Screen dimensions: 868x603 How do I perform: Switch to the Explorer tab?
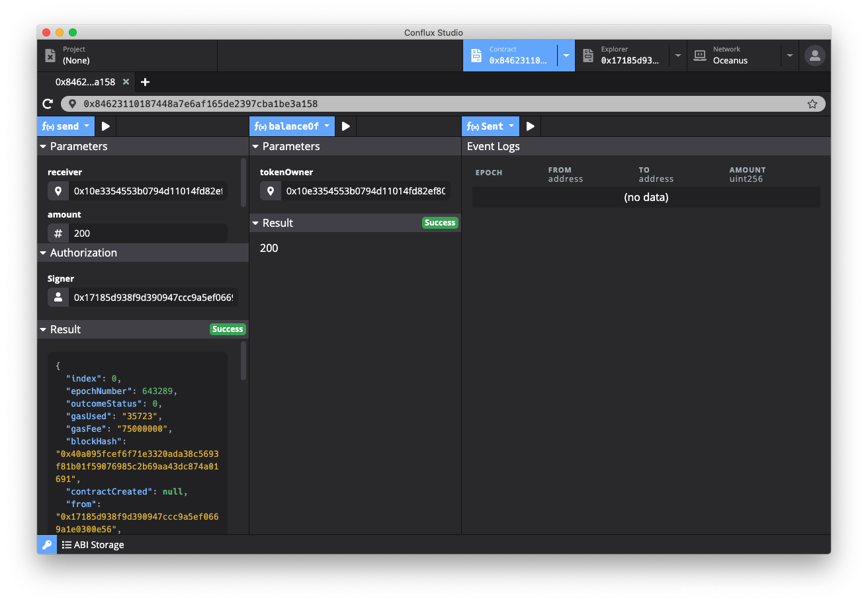pos(622,56)
